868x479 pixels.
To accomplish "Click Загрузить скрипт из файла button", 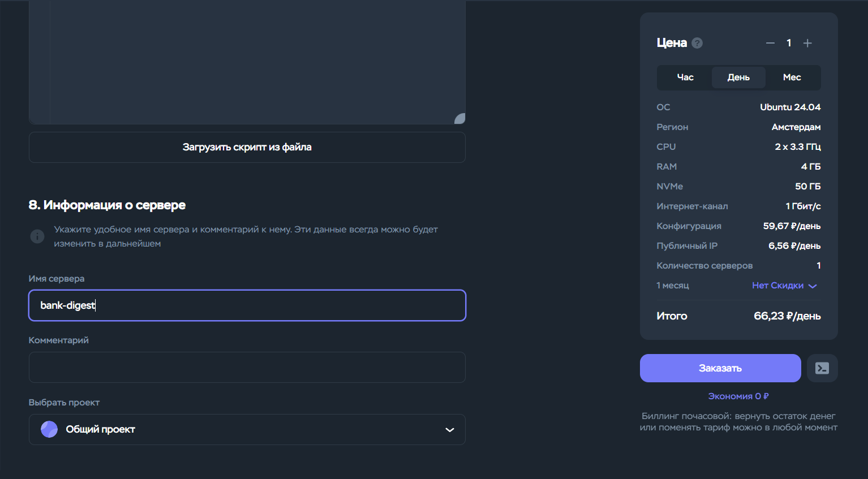I will (x=247, y=147).
